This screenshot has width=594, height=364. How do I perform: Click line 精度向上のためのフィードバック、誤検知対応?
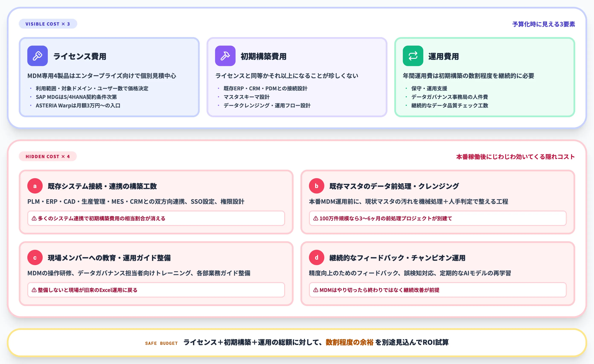[x=410, y=273]
